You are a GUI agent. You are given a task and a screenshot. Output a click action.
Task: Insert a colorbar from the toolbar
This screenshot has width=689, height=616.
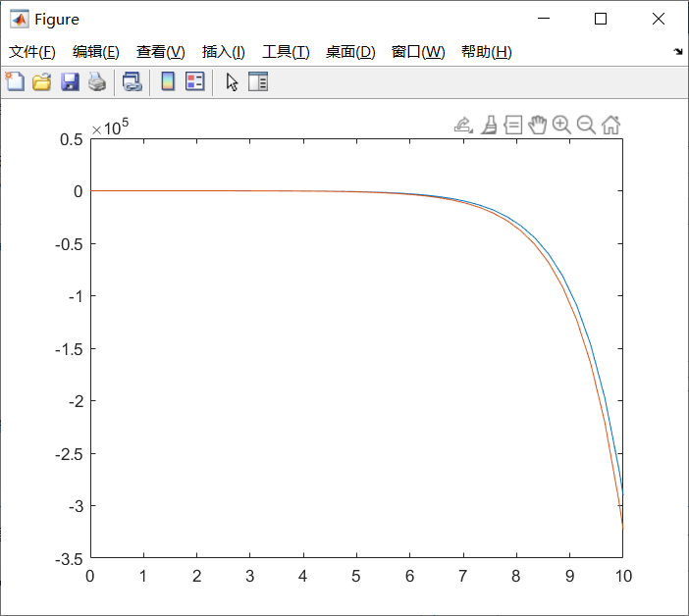[168, 81]
